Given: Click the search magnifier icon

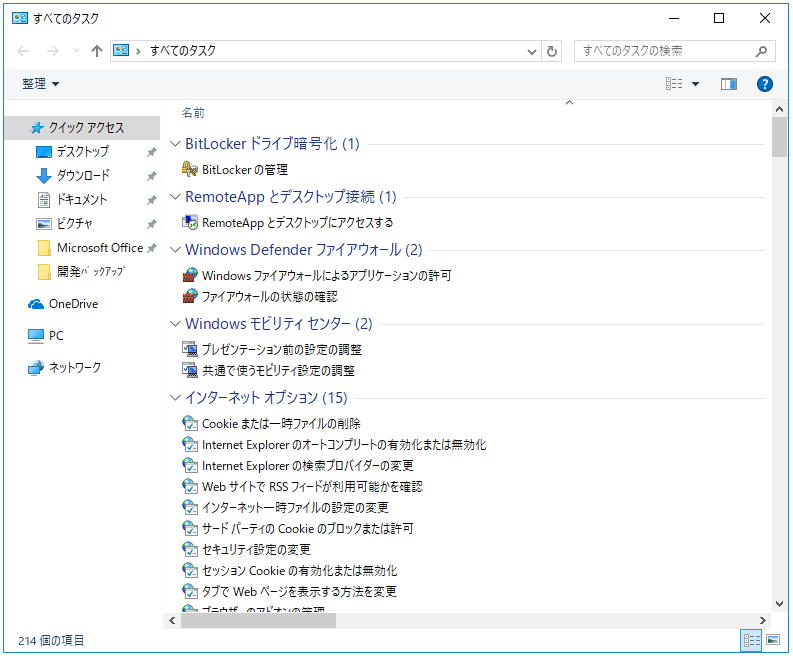Looking at the screenshot, I should point(761,51).
